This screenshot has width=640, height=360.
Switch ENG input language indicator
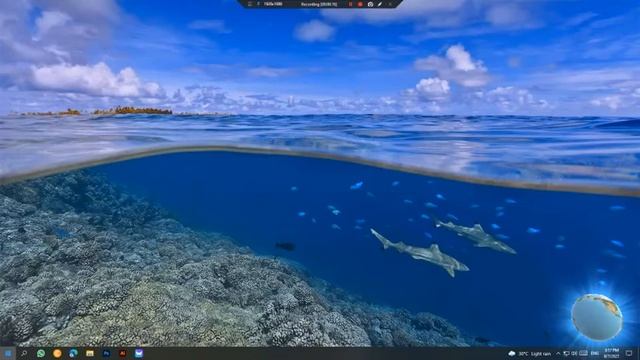click(595, 353)
